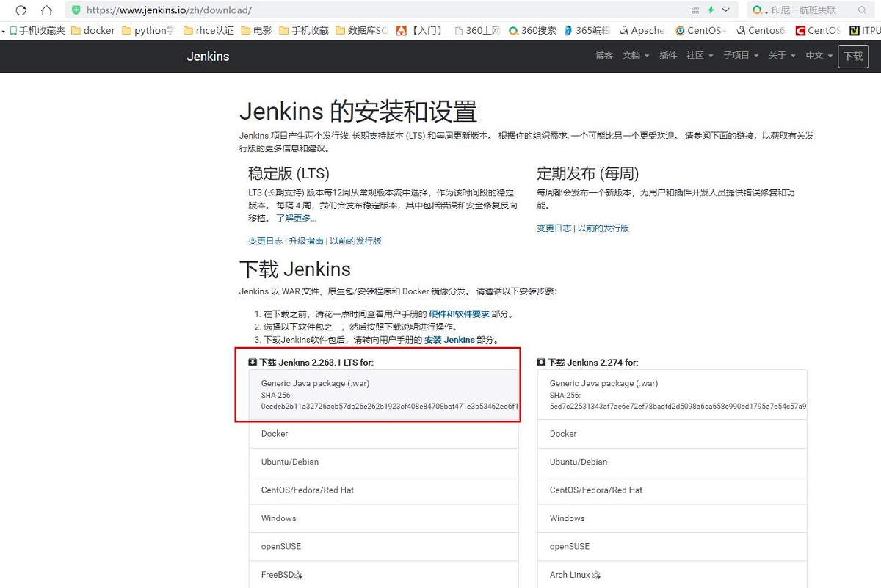881x588 pixels.
Task: Open the 365编辑 bookmark
Action: (587, 30)
